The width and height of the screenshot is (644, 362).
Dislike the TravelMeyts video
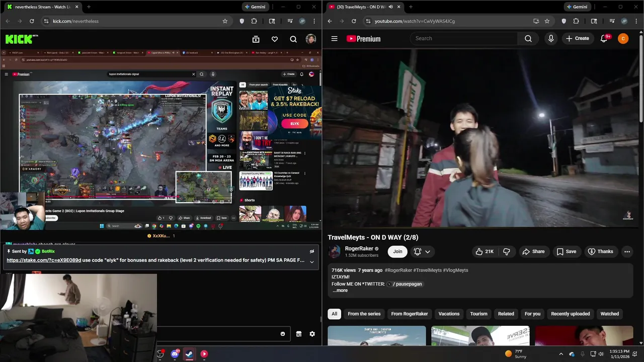pyautogui.click(x=507, y=251)
